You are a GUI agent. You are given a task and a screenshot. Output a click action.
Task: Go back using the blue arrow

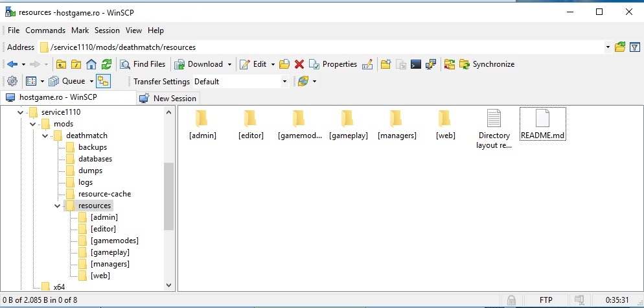12,64
